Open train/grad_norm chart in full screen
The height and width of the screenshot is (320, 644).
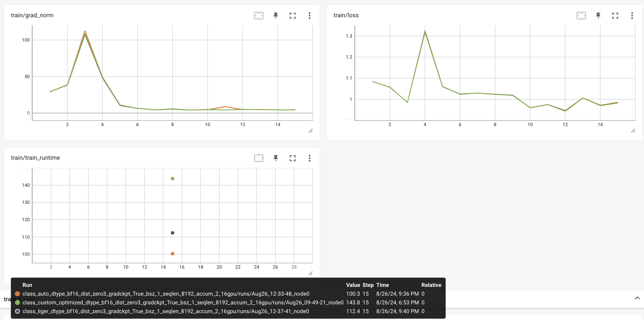[293, 16]
